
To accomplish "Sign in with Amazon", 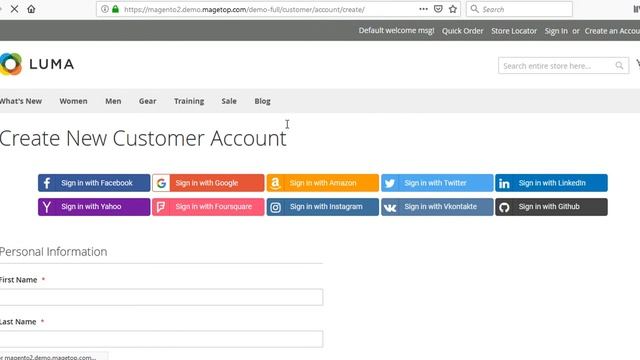I will (x=322, y=183).
